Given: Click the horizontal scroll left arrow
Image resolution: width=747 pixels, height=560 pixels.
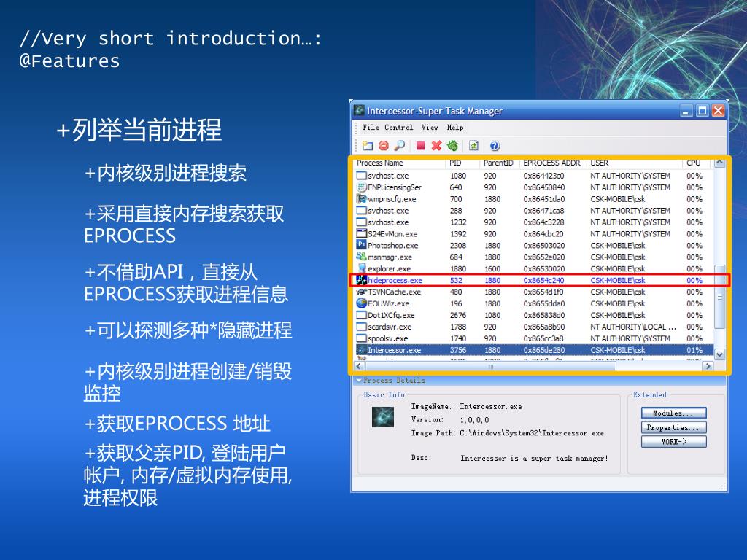Looking at the screenshot, I should (359, 366).
